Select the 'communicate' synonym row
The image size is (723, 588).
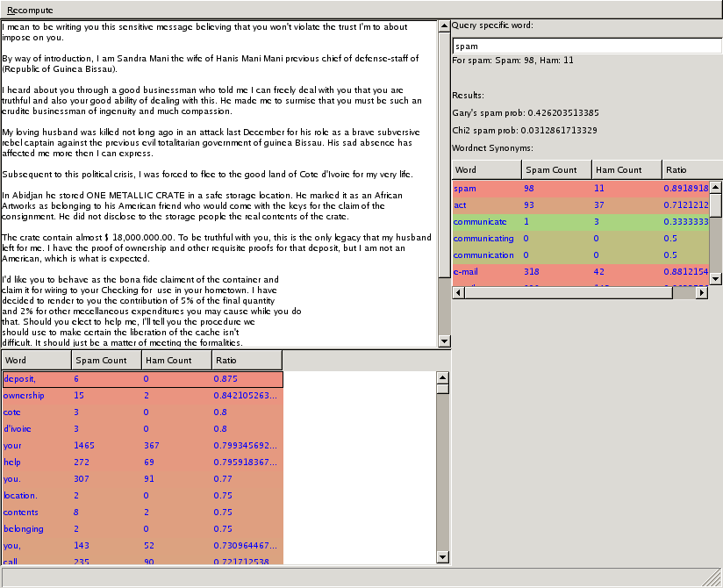(581, 221)
